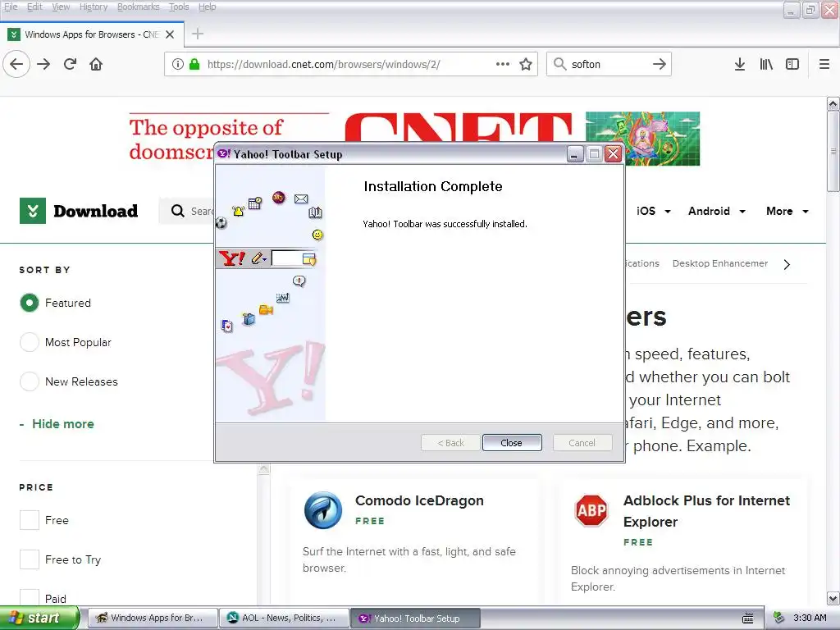Viewport: 840px width, 630px height.
Task: Click the Firefox search field containing softon
Action: coord(609,64)
